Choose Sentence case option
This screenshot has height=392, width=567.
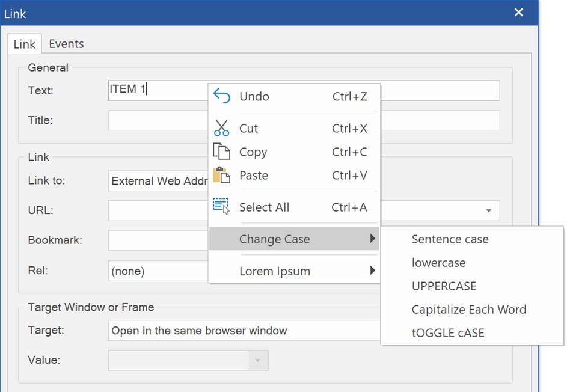coord(450,239)
